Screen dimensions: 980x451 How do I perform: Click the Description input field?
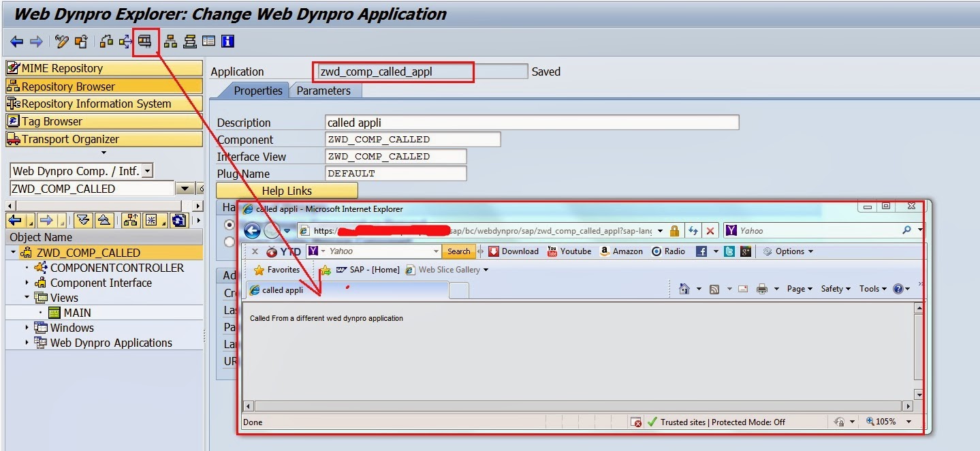coord(532,123)
